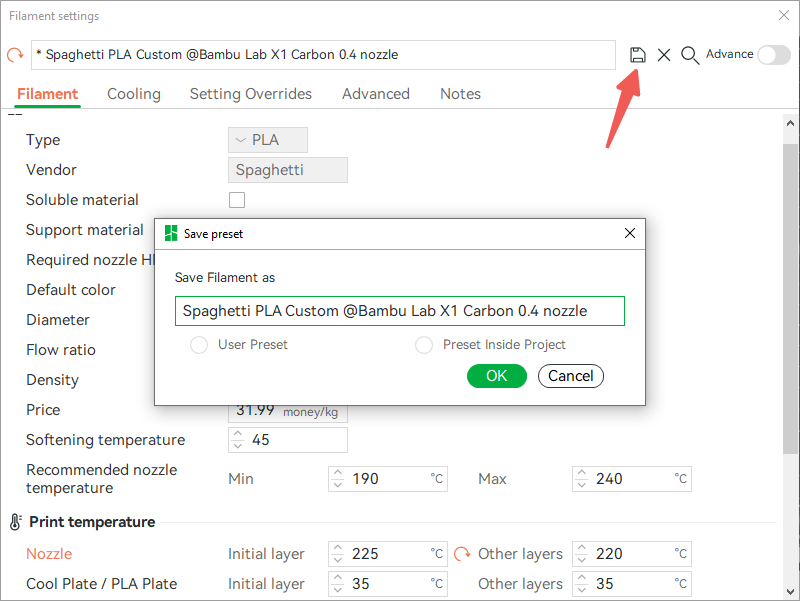Screen dimensions: 800x601
Task: Edit Nozzle other layers value 220
Action: [632, 554]
